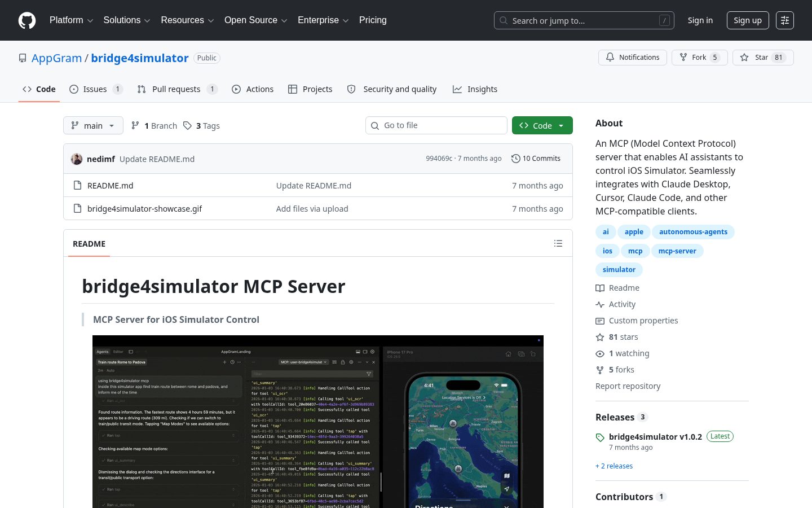
Task: Switch to the Issues tab
Action: pyautogui.click(x=96, y=89)
